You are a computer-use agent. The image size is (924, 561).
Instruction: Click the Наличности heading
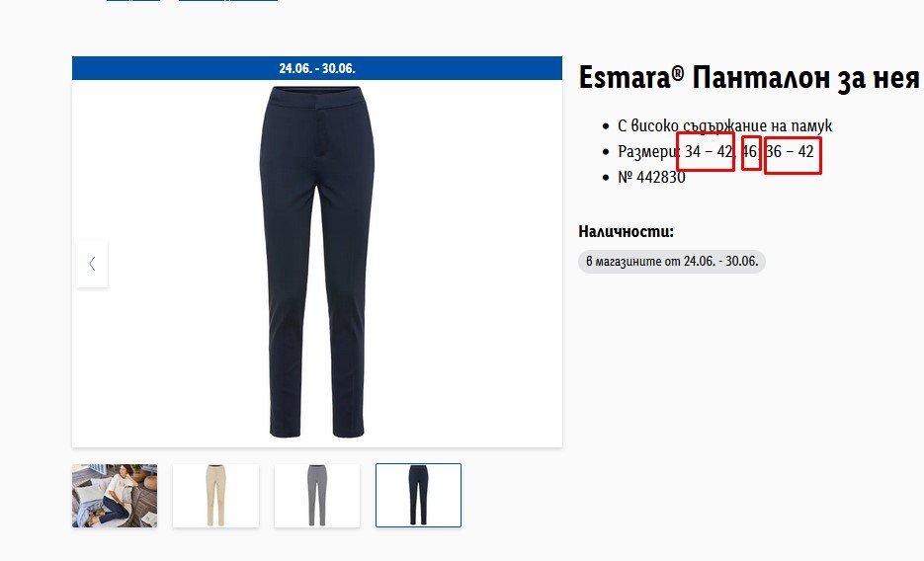[626, 231]
